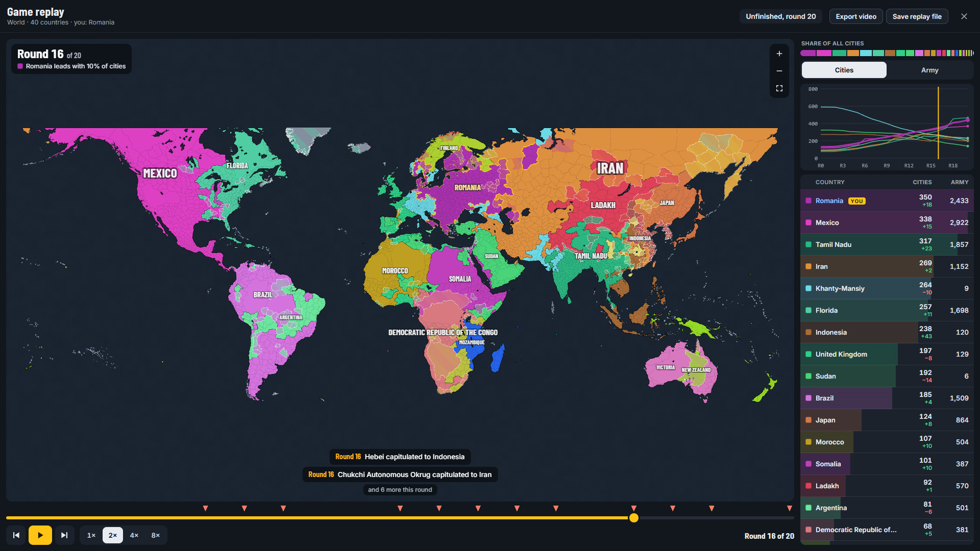Zoom in on the map with plus icon
980x551 pixels.
click(x=779, y=54)
